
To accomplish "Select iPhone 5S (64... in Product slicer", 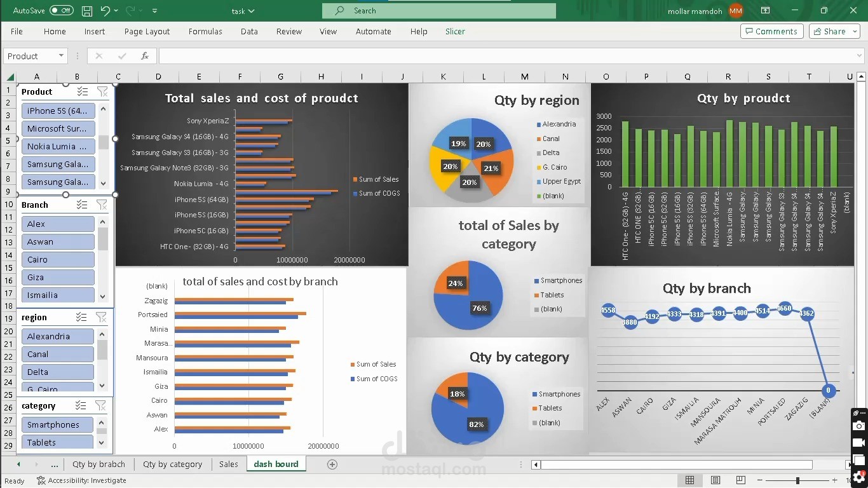I will tap(58, 111).
